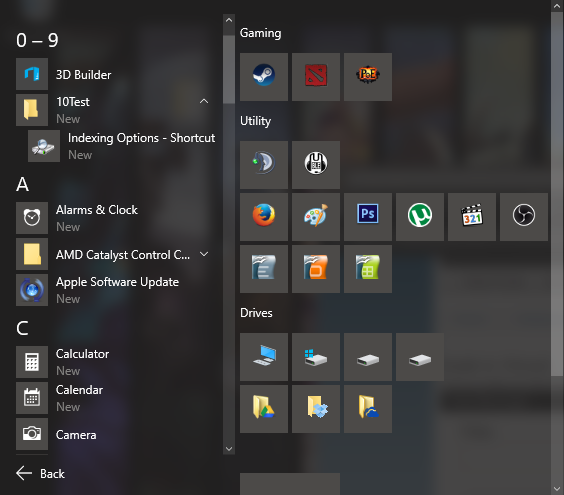Image resolution: width=564 pixels, height=495 pixels.
Task: Collapse the 10Test folder chevron
Action: [x=204, y=101]
